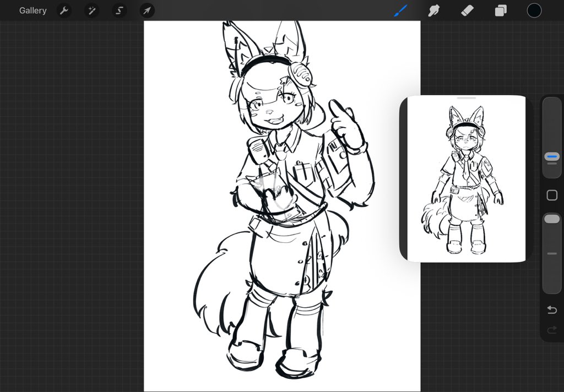Image resolution: width=564 pixels, height=392 pixels.
Task: Select the Eraser tool
Action: (467, 10)
